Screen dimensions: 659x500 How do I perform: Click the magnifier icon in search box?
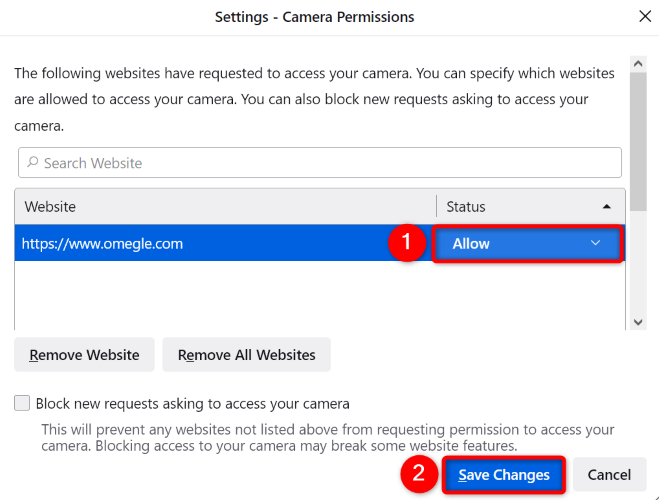click(x=33, y=163)
